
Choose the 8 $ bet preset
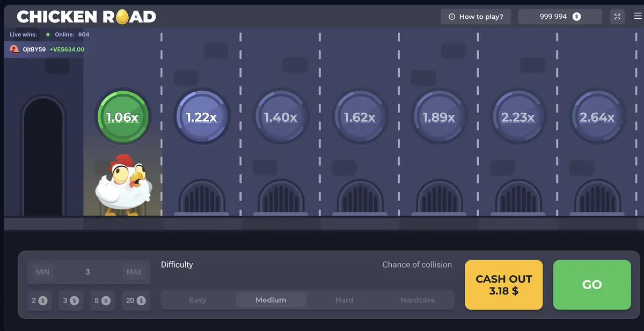click(102, 300)
